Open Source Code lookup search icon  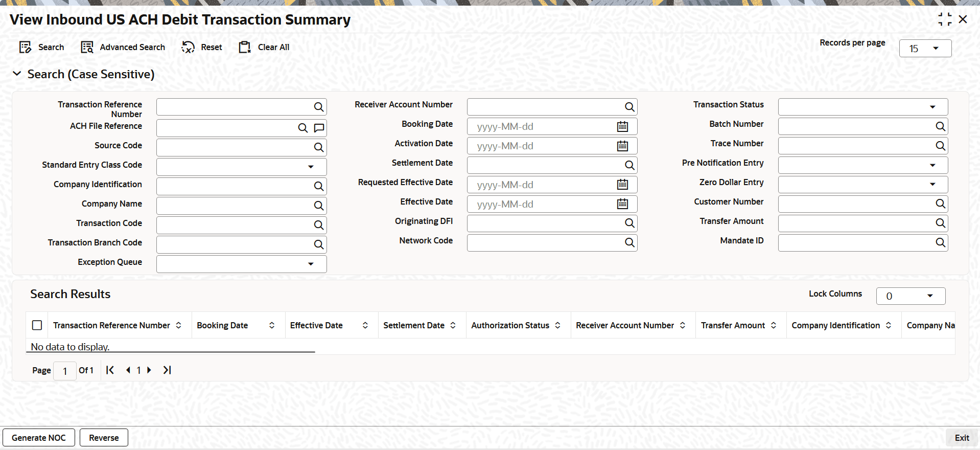point(319,147)
